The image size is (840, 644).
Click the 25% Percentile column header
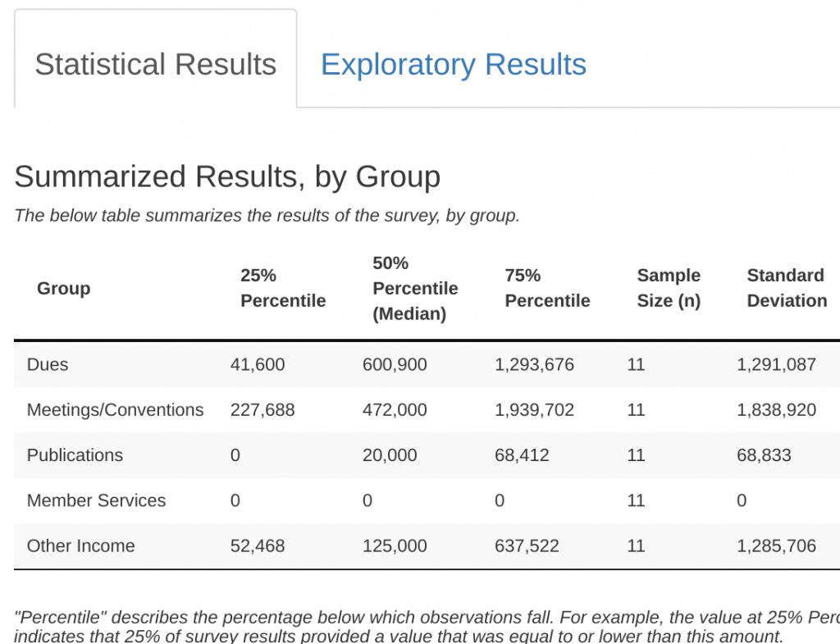coord(283,288)
